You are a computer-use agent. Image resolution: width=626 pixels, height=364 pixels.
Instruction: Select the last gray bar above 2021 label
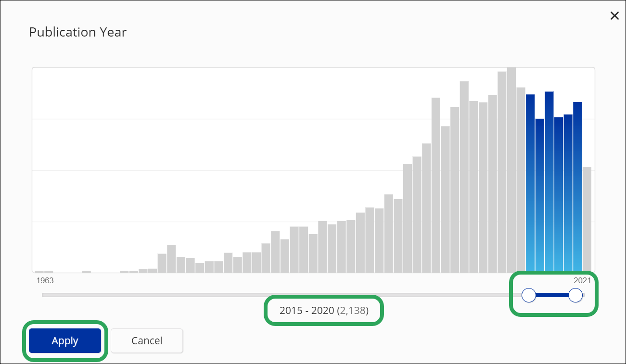(x=587, y=220)
